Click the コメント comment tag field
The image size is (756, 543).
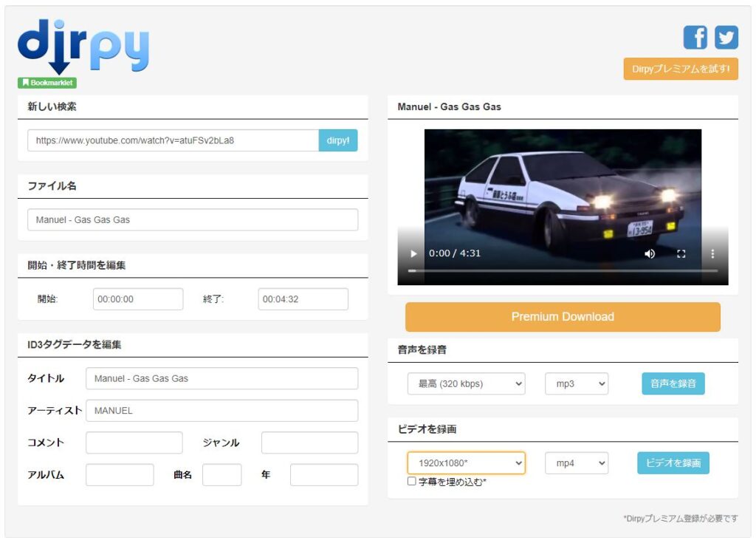pos(134,443)
